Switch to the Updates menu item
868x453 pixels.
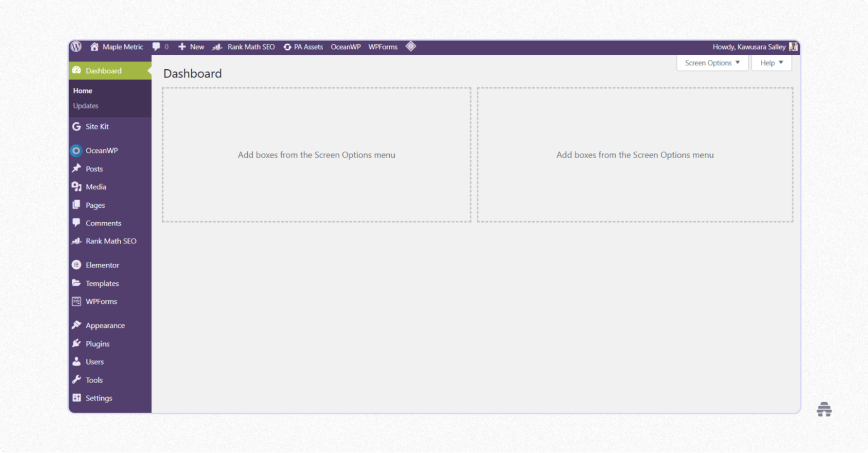point(85,105)
